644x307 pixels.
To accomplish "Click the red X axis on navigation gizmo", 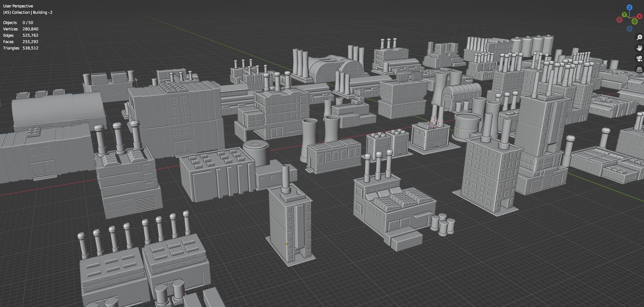I will [640, 16].
